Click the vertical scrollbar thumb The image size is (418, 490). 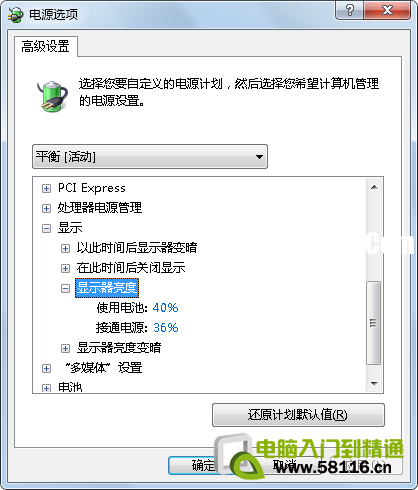(374, 323)
